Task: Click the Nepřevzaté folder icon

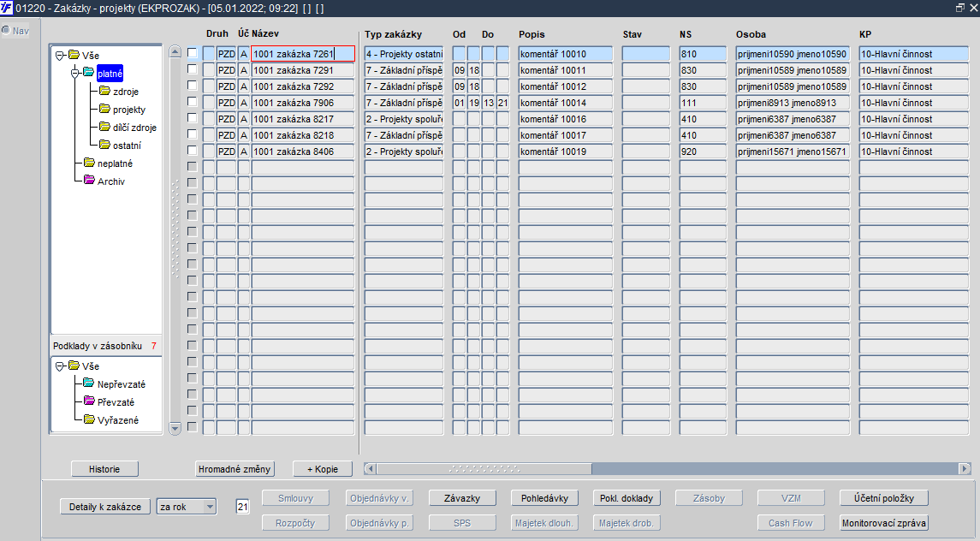Action: tap(89, 383)
